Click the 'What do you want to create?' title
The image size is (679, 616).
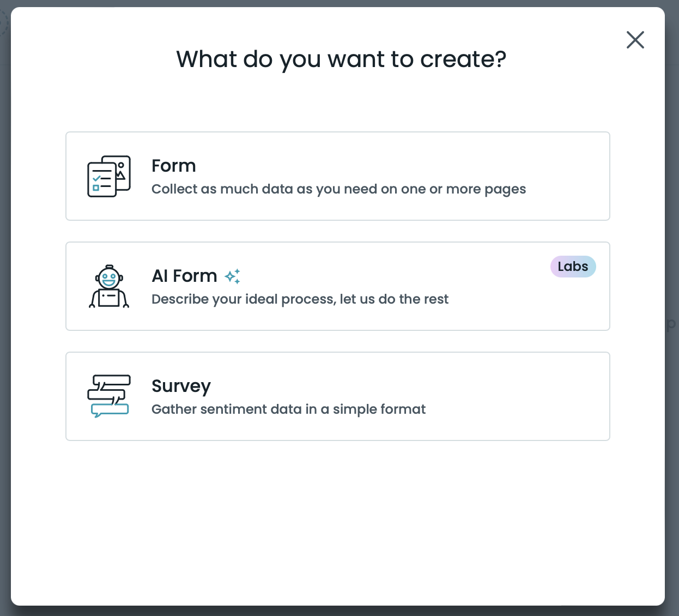(x=341, y=59)
